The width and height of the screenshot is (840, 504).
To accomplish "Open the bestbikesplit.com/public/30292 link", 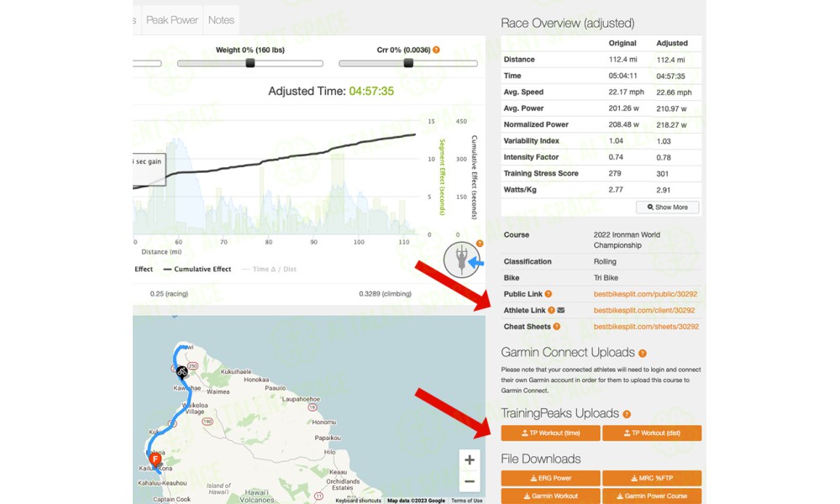I will 645,294.
